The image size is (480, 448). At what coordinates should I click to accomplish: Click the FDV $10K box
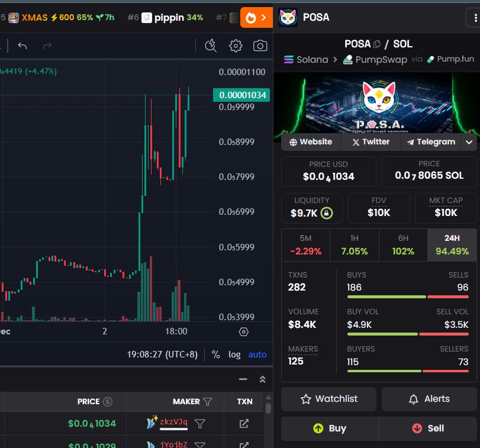(379, 208)
